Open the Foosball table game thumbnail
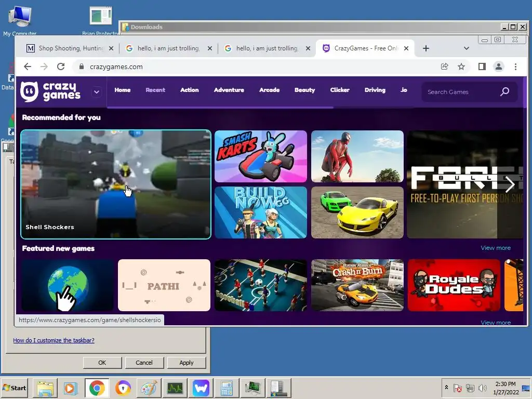Screen dimensions: 532x399 (x=261, y=285)
